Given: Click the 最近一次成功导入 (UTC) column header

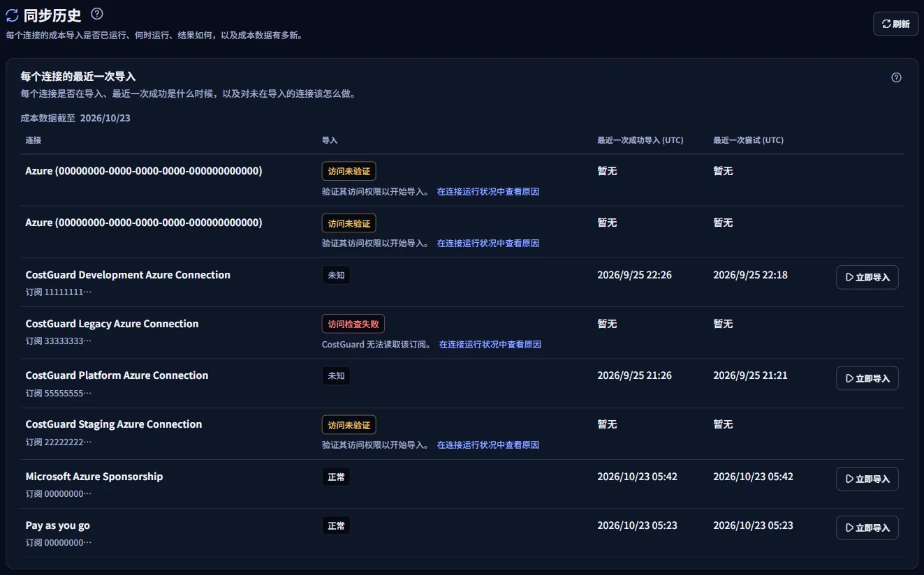Looking at the screenshot, I should coord(640,140).
